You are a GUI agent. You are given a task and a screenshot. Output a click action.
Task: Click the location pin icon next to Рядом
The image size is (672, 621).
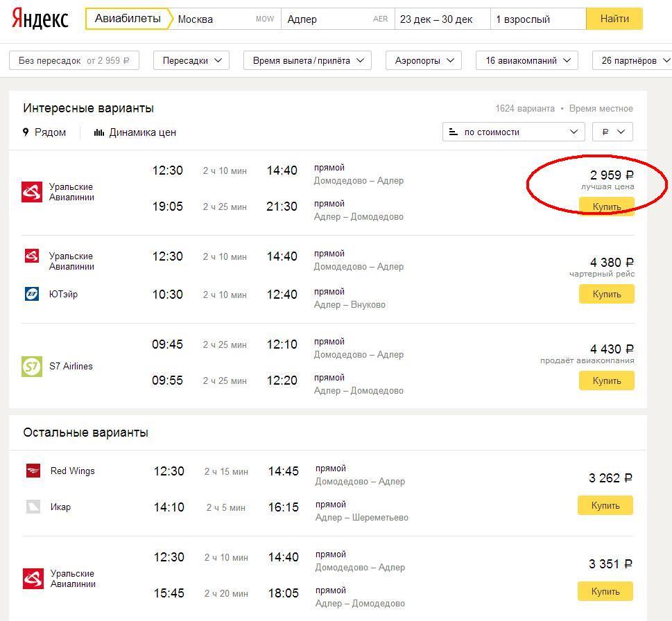click(26, 132)
